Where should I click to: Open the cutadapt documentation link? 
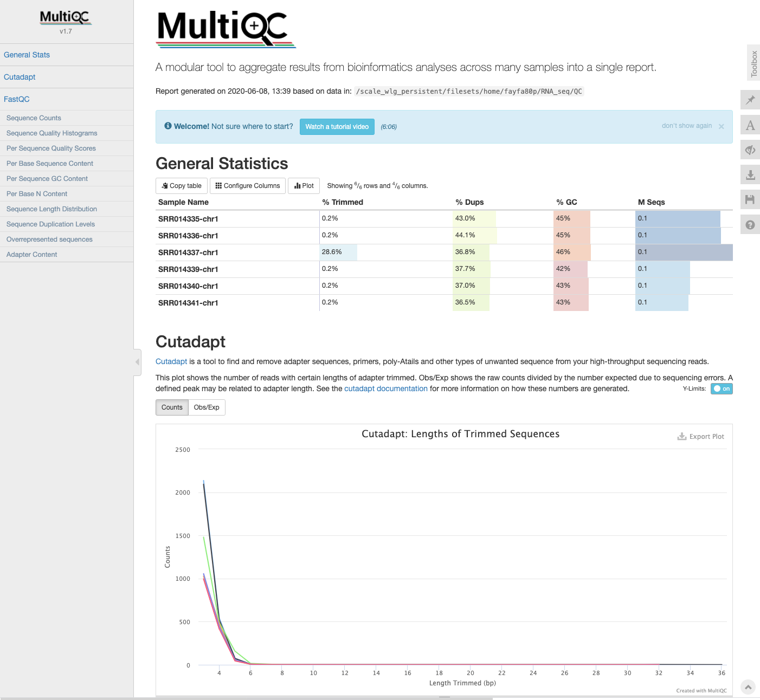(386, 388)
